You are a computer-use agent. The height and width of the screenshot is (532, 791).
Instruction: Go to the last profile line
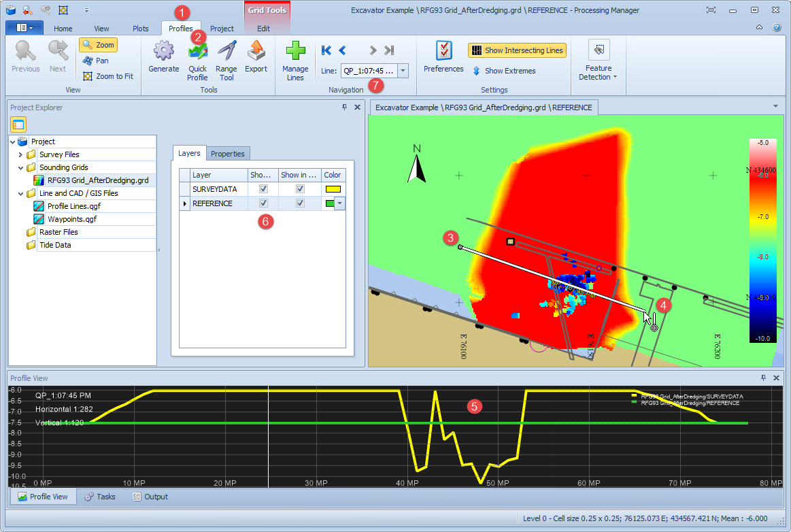click(x=389, y=50)
